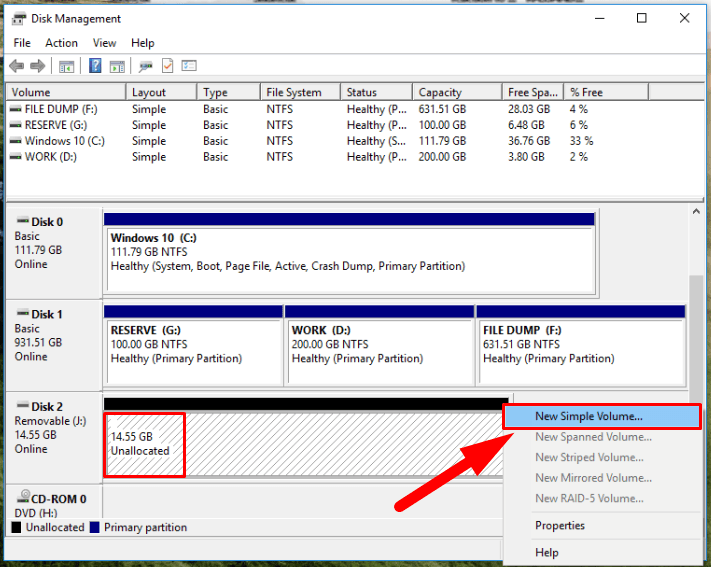
Task: Click disabled New Mirrored Volume... entry
Action: point(602,478)
